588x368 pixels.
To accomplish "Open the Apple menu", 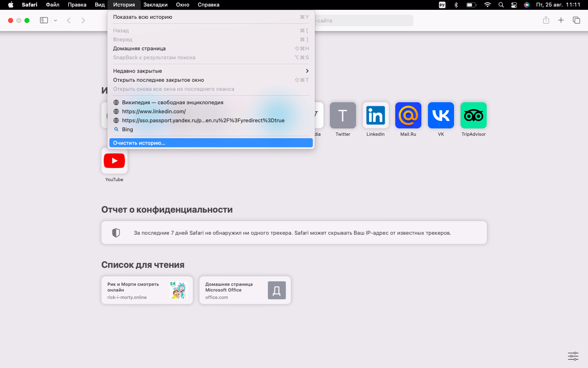I will pyautogui.click(x=11, y=5).
